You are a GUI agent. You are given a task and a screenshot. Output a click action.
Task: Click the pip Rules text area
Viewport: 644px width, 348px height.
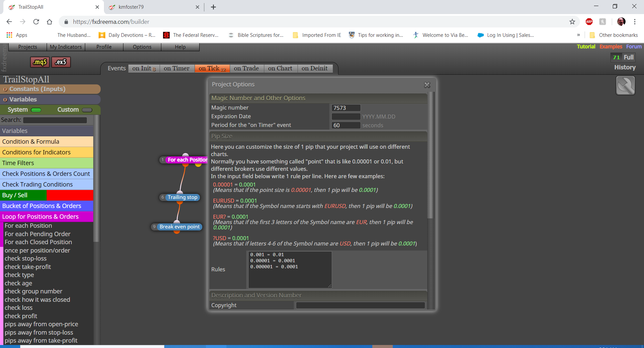[290, 270]
